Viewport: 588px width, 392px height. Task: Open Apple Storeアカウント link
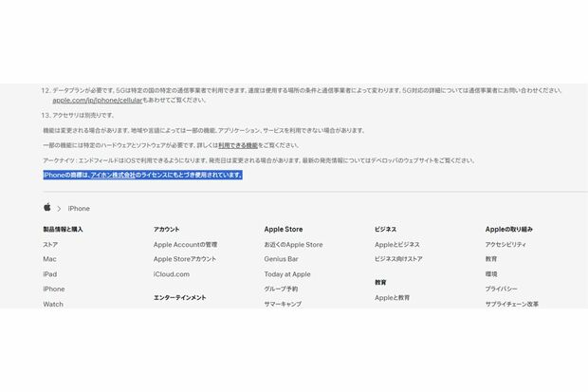pyautogui.click(x=185, y=259)
